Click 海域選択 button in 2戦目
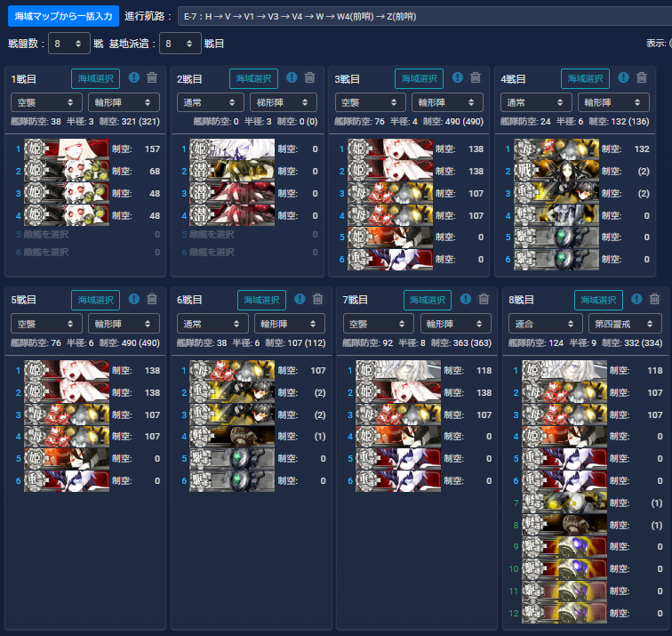Image resolution: width=672 pixels, height=636 pixels. coord(253,78)
